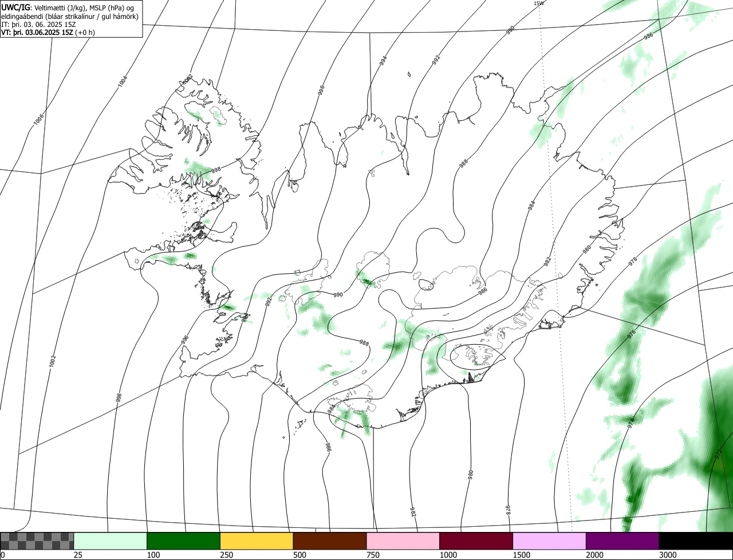Click the 974 isobar label
Image resolution: width=733 pixels, height=560 pixels.
[631, 423]
